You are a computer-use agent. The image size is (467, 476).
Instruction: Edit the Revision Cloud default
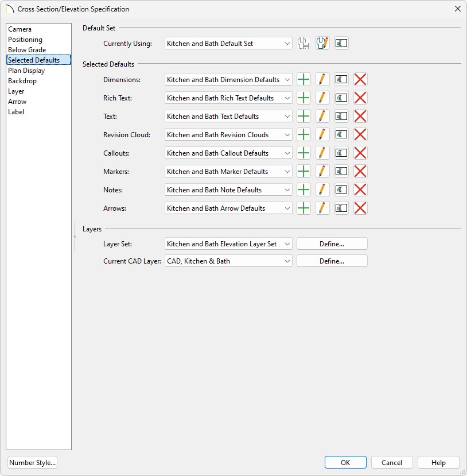[322, 135]
